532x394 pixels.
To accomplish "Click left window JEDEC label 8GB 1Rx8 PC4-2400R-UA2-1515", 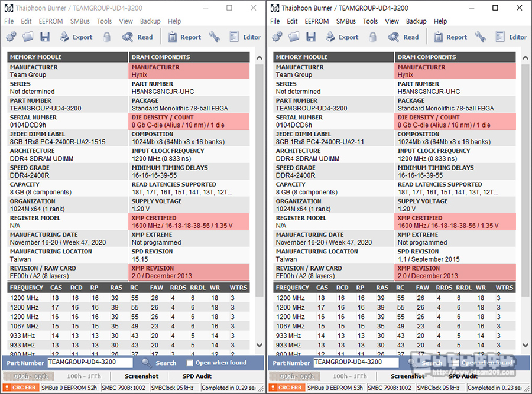I will click(x=58, y=142).
